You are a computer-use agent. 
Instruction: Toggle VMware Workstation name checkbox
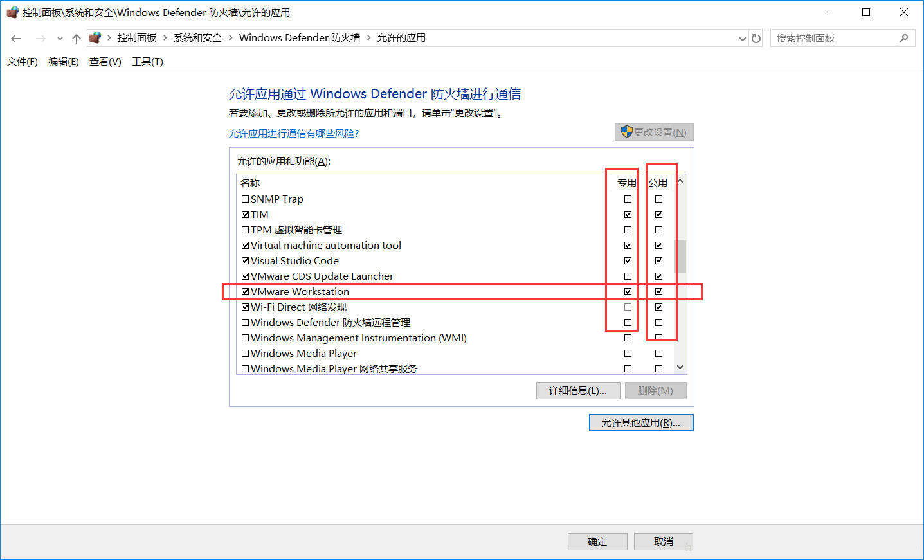[x=245, y=292]
